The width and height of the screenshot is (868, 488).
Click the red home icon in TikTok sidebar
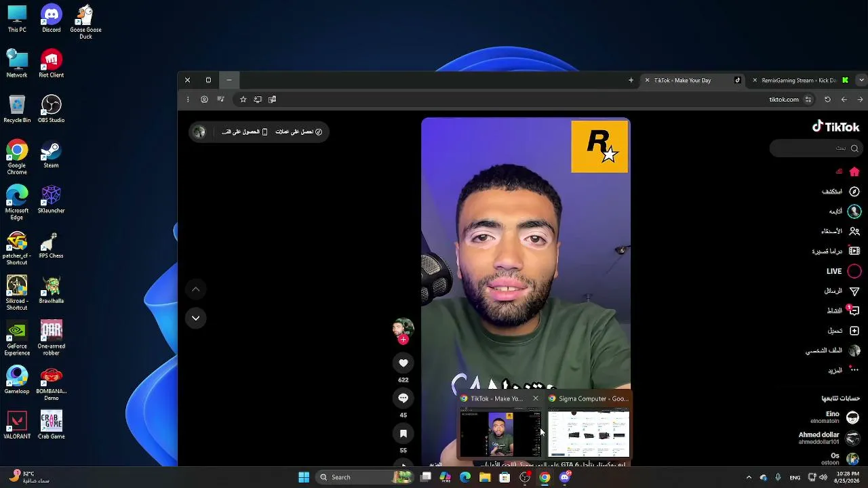click(854, 171)
